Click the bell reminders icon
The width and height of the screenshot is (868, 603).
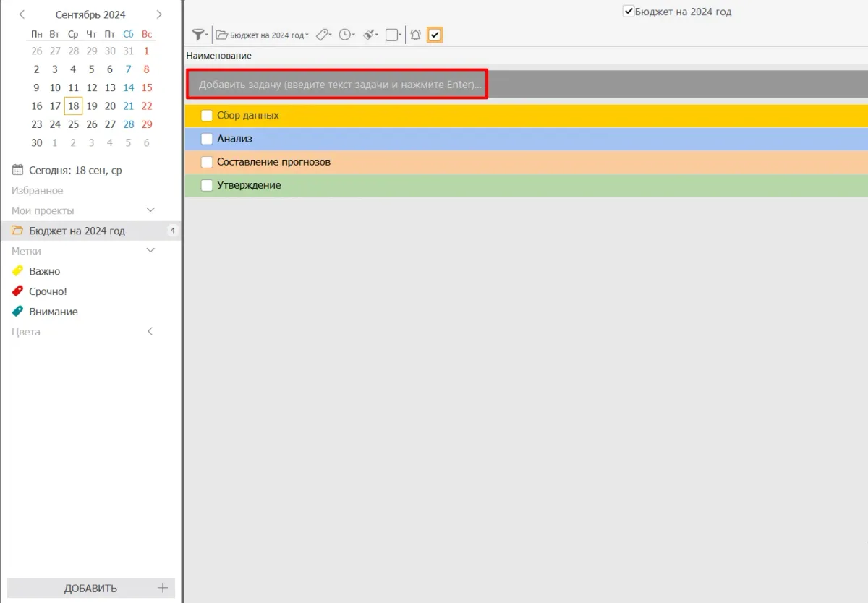click(x=415, y=35)
